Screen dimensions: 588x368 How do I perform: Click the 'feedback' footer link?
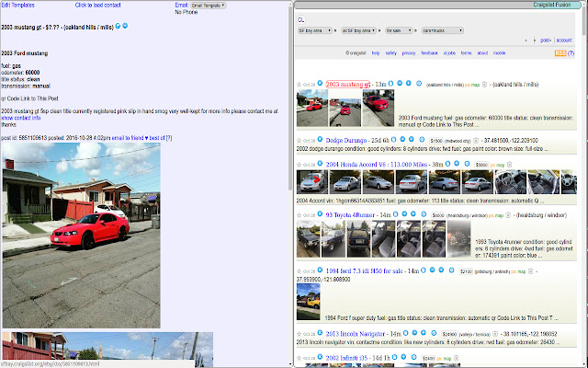point(429,53)
